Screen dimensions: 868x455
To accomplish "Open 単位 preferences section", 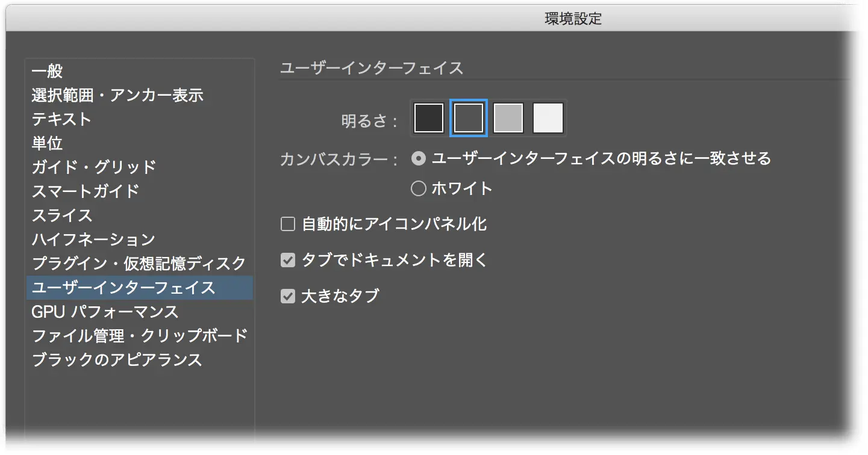I will click(x=48, y=143).
